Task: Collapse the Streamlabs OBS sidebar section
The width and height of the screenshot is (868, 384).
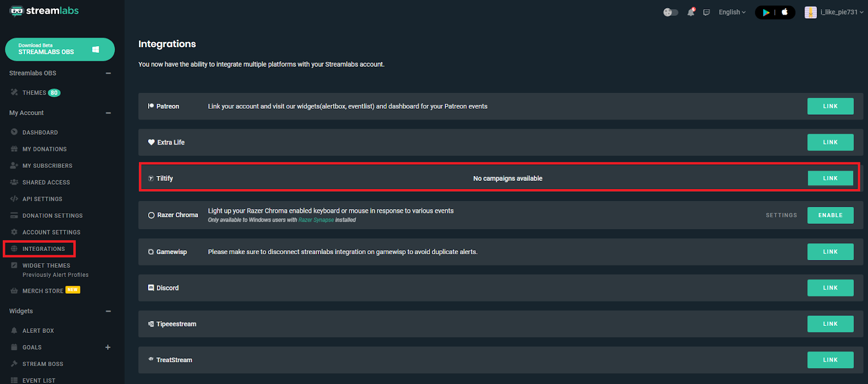Action: 108,73
